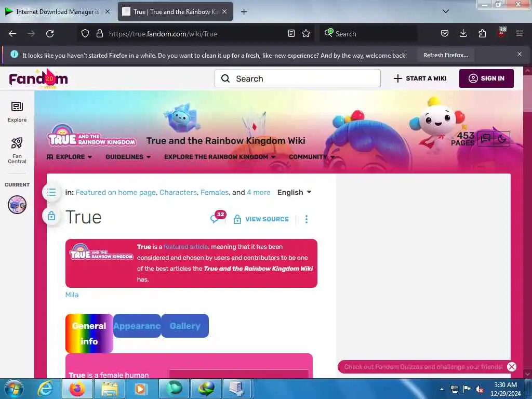Open the Characters category link
This screenshot has width=532, height=399.
coord(178,192)
